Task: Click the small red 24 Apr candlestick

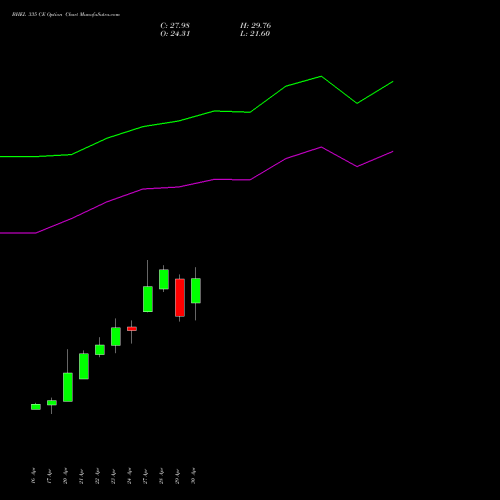Action: (132, 329)
